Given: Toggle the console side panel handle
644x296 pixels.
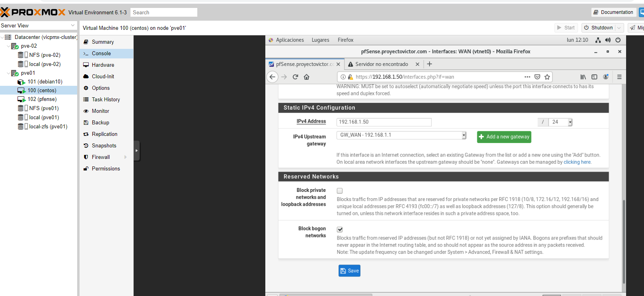Looking at the screenshot, I should pyautogui.click(x=136, y=151).
